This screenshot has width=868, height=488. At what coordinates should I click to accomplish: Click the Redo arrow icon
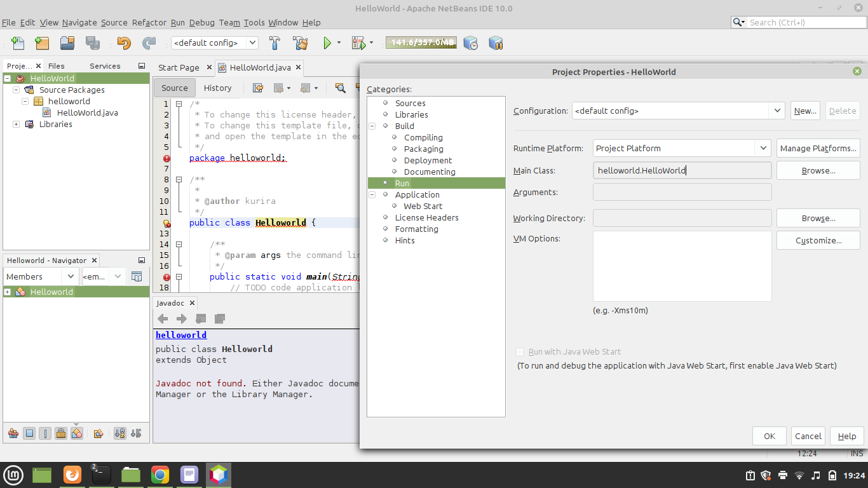[x=149, y=43]
